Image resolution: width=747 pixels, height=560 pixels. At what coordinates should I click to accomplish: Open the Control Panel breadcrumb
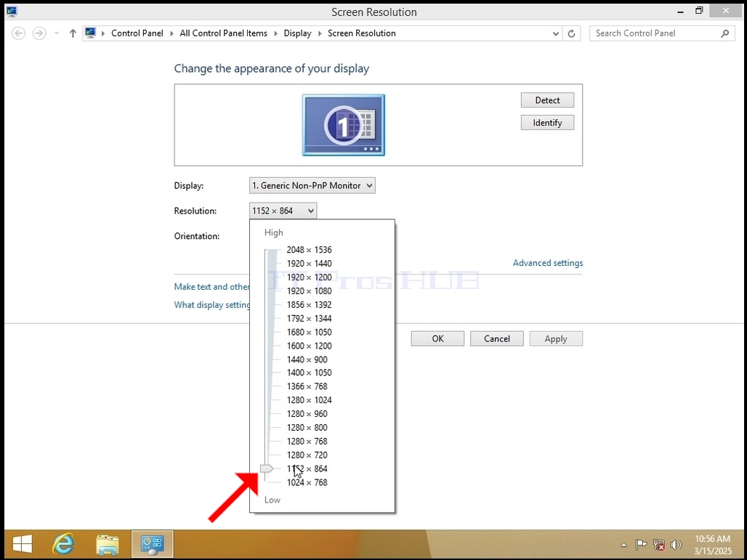pyautogui.click(x=137, y=33)
